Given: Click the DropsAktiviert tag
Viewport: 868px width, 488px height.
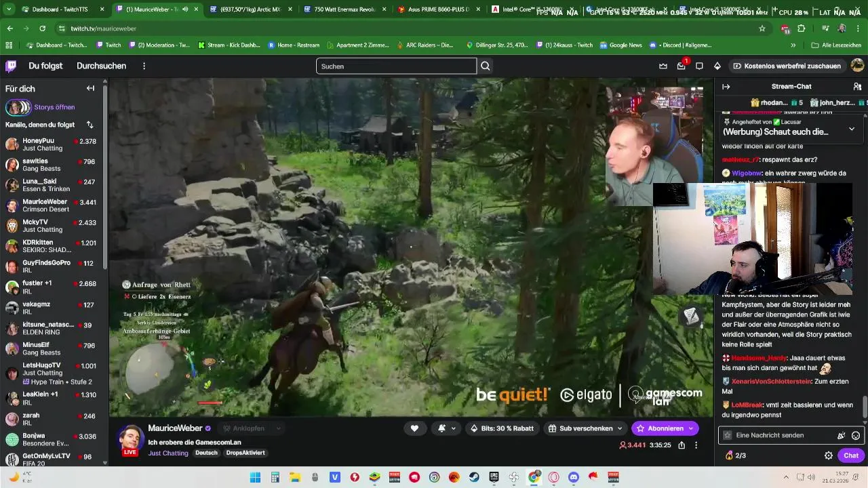Looking at the screenshot, I should point(245,453).
